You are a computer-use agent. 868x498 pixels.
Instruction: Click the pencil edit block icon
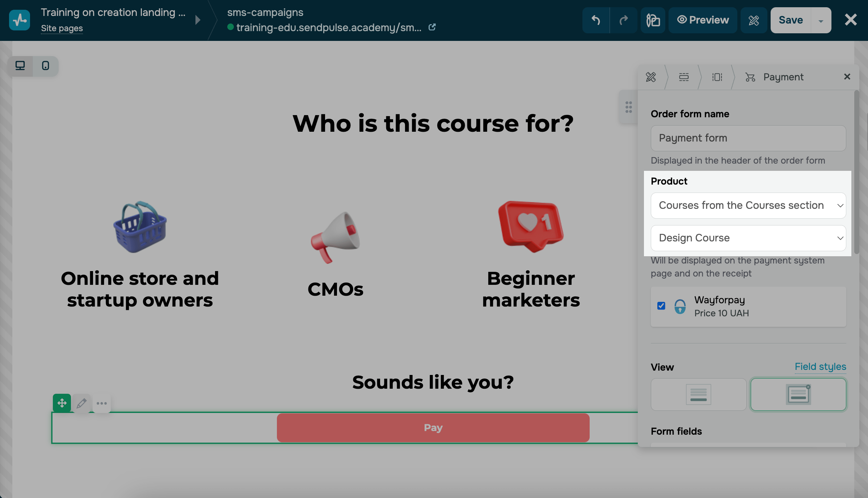pos(81,403)
